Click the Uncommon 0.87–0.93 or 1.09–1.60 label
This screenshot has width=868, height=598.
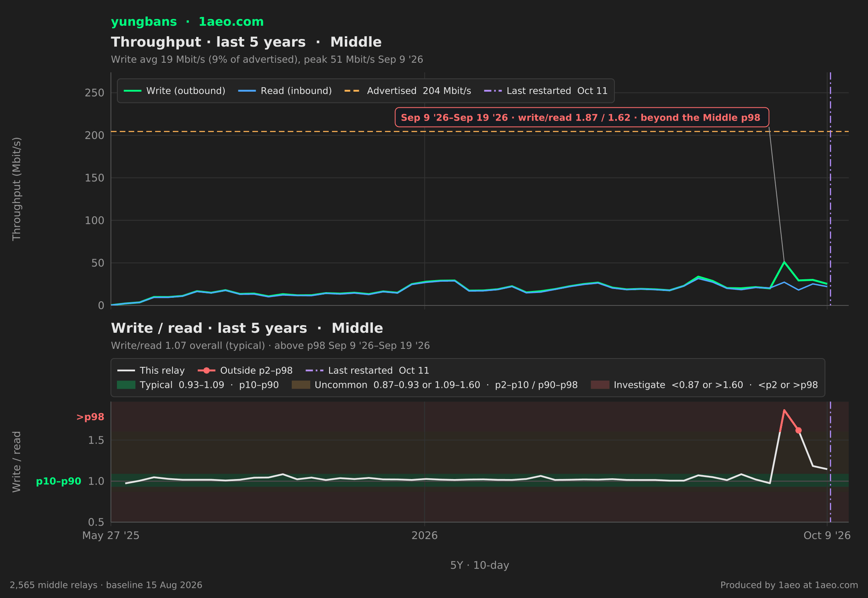(x=446, y=385)
